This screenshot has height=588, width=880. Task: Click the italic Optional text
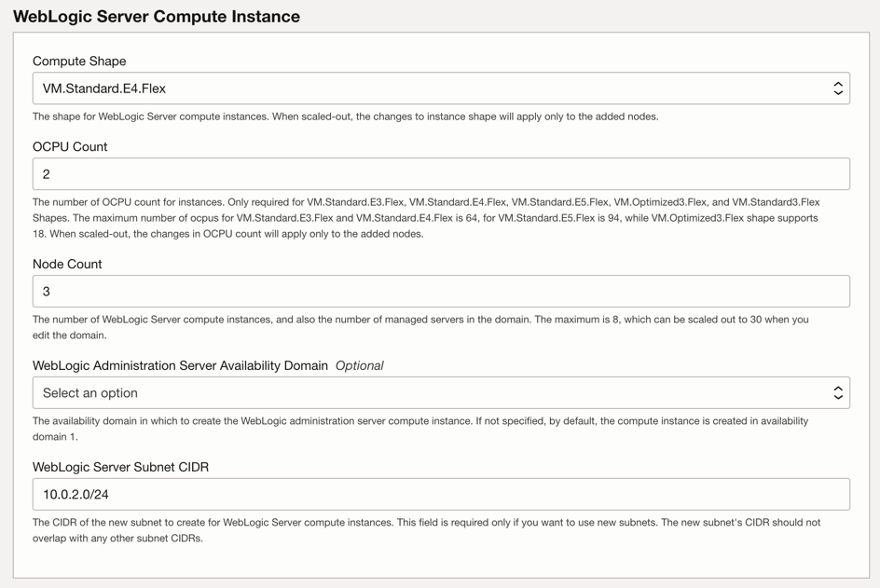[x=359, y=366]
